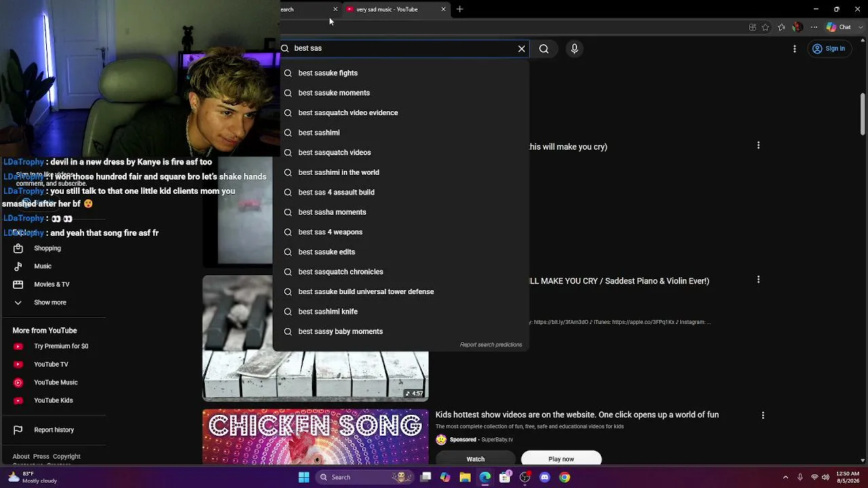Show hidden system tray icons

coord(786,477)
